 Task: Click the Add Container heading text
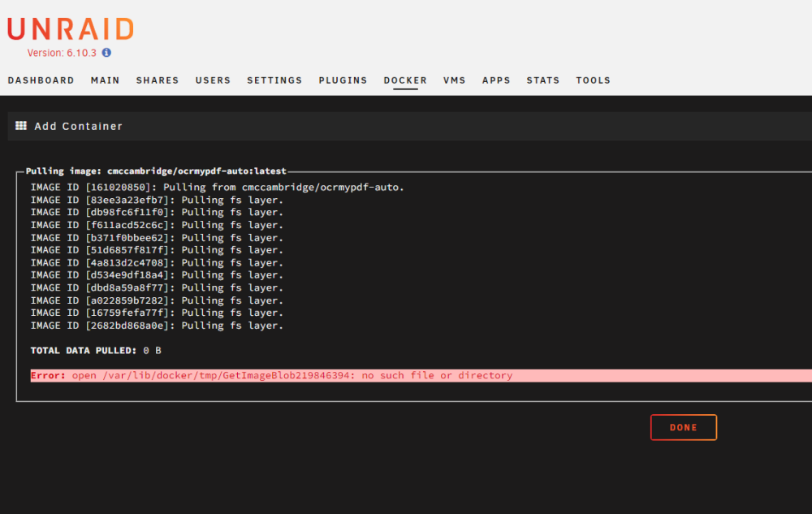pos(79,127)
